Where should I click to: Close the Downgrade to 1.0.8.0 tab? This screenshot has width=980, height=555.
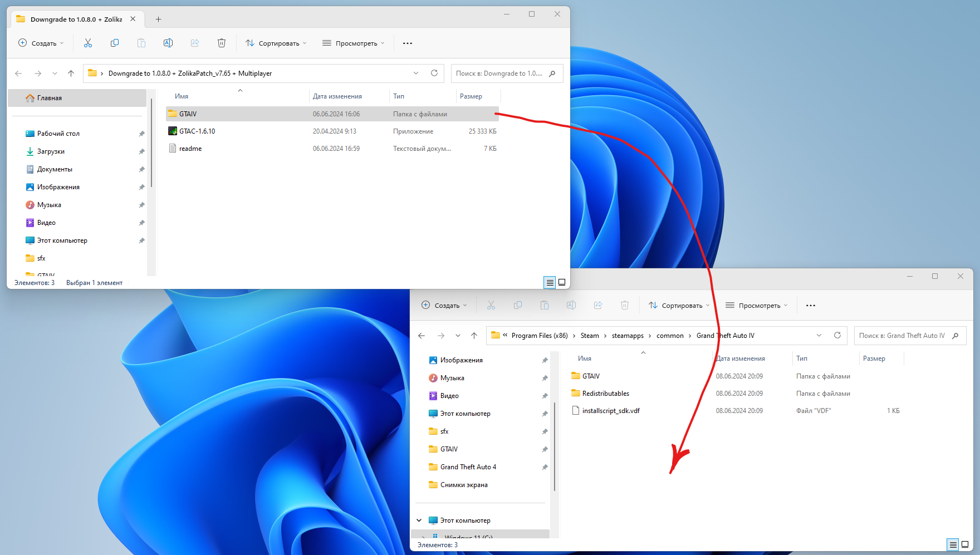133,19
